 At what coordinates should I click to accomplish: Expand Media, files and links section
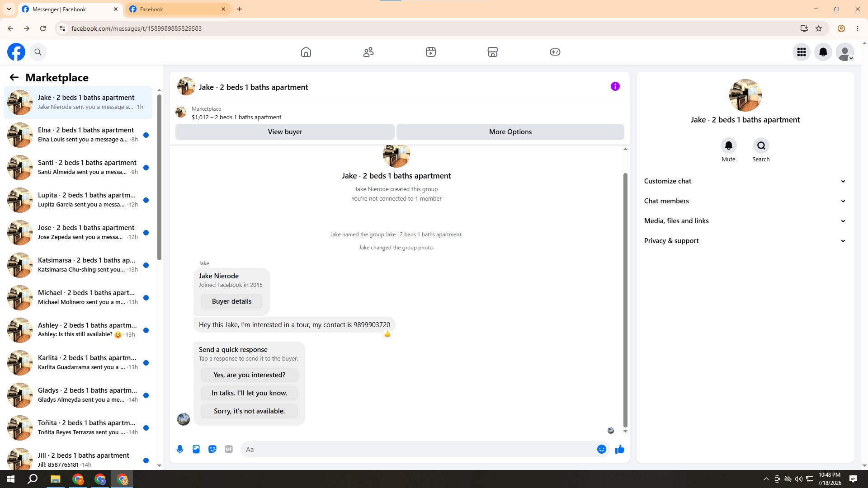[745, 221]
